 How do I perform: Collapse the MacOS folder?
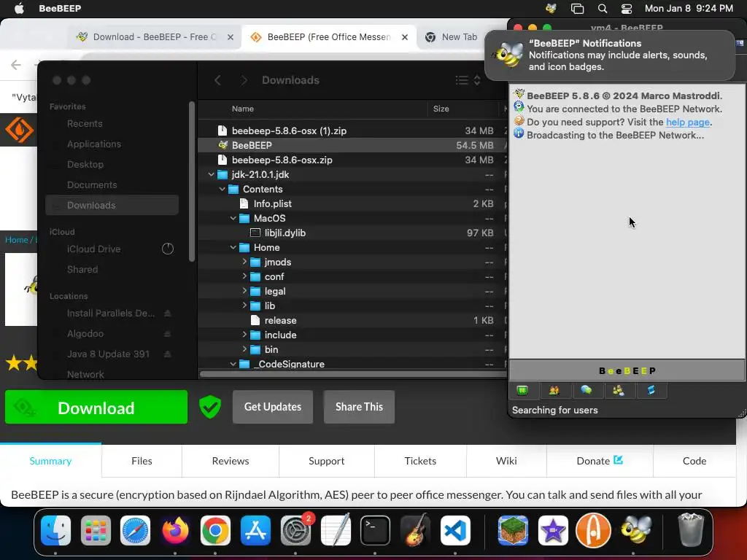coord(233,218)
